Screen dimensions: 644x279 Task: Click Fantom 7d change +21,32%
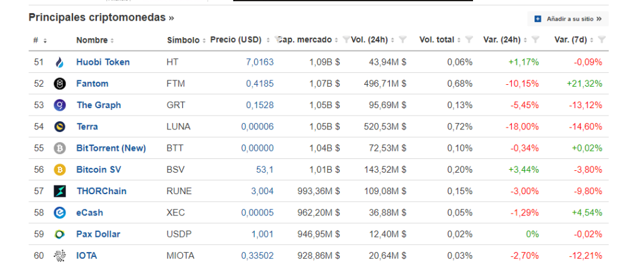[x=584, y=84]
